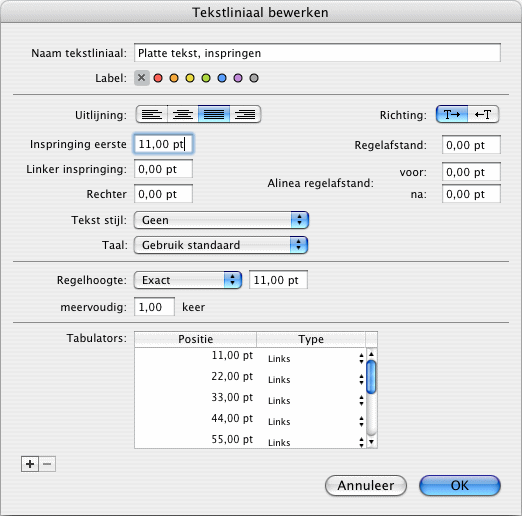This screenshot has width=522, height=516.
Task: Click scroll down arrow in tabulator list
Action: (x=372, y=442)
